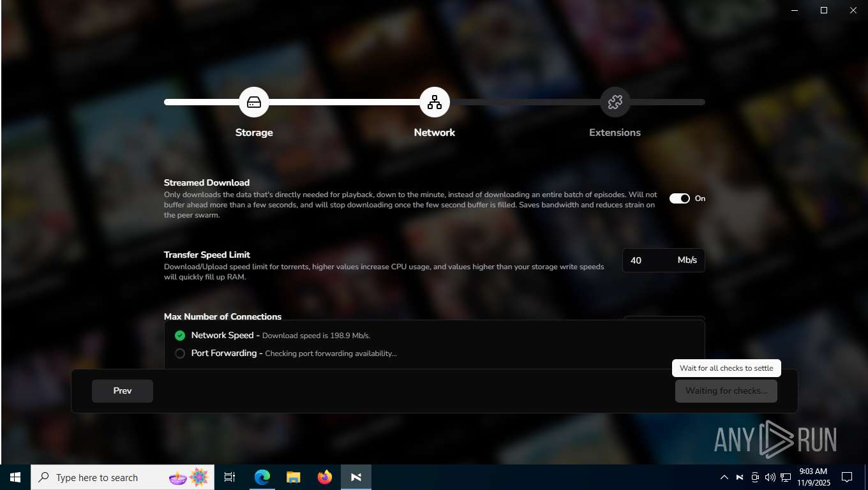Click the Network Speed label
Viewport: 868px width, 490px height.
pyautogui.click(x=222, y=336)
